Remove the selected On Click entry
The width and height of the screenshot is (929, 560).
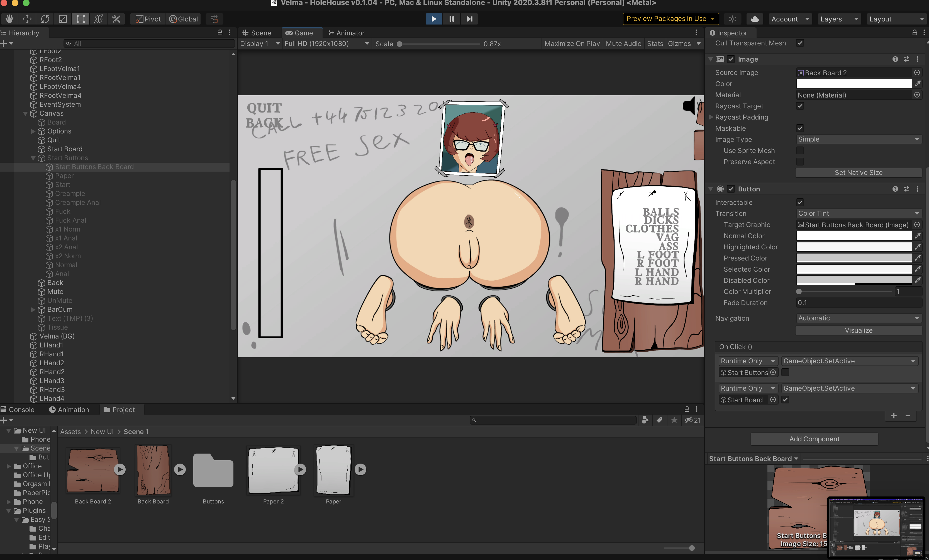[x=908, y=416]
